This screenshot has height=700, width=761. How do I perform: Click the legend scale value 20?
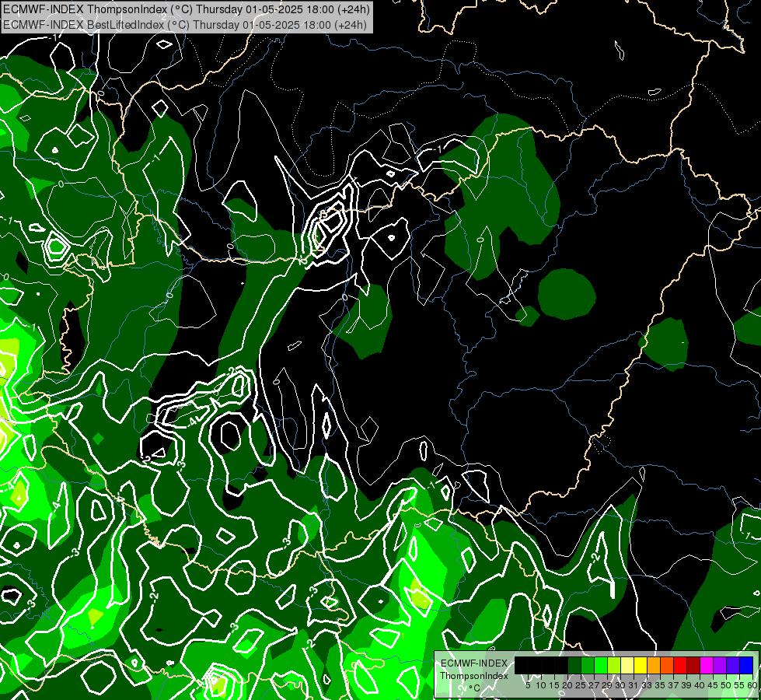pyautogui.click(x=567, y=685)
